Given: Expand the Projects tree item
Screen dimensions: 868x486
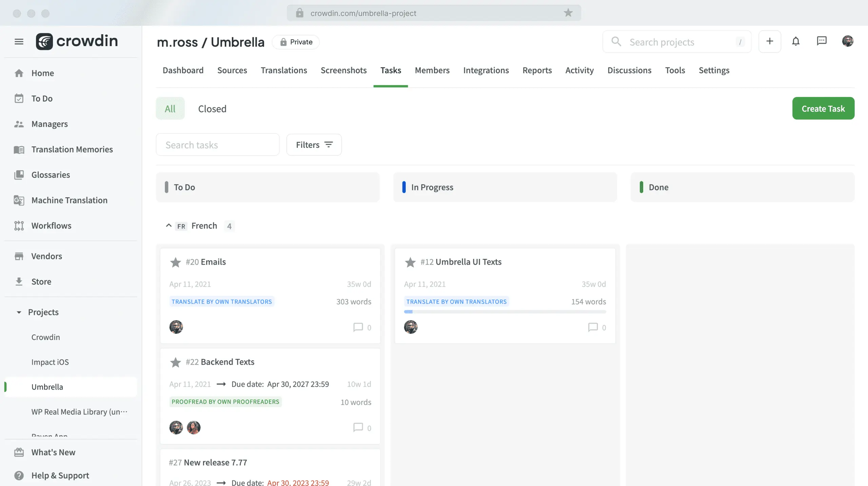Looking at the screenshot, I should click(x=19, y=312).
